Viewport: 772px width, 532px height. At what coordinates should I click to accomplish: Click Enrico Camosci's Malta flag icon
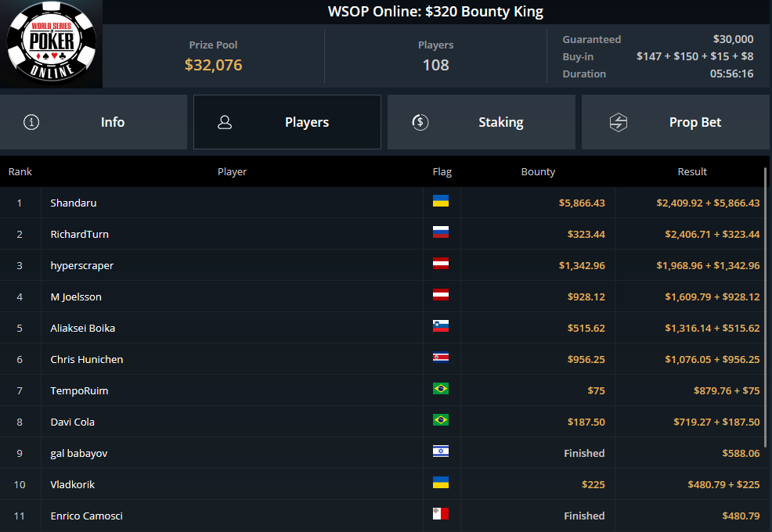pyautogui.click(x=441, y=514)
